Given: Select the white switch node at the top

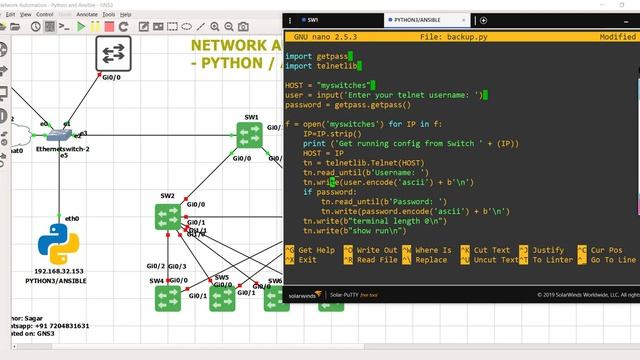Looking at the screenshot, I should click(x=113, y=53).
